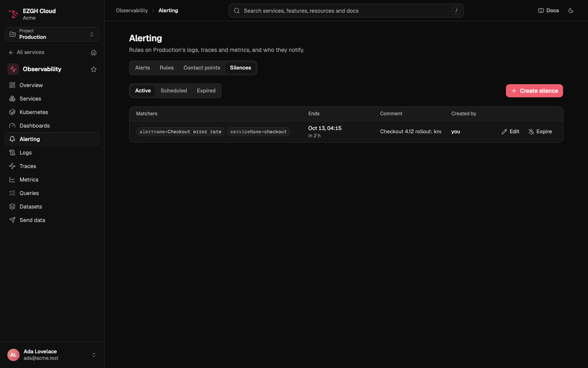588x368 pixels.
Task: Click the EZGH Cloud logo icon
Action: pos(13,14)
